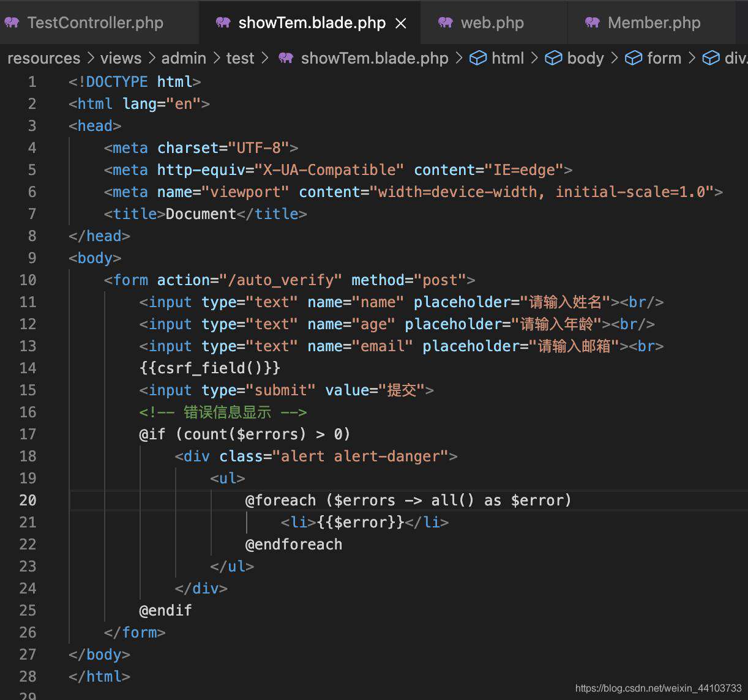Image resolution: width=748 pixels, height=700 pixels.
Task: Click the {{$error}} expression on line 21
Action: pyautogui.click(x=361, y=523)
